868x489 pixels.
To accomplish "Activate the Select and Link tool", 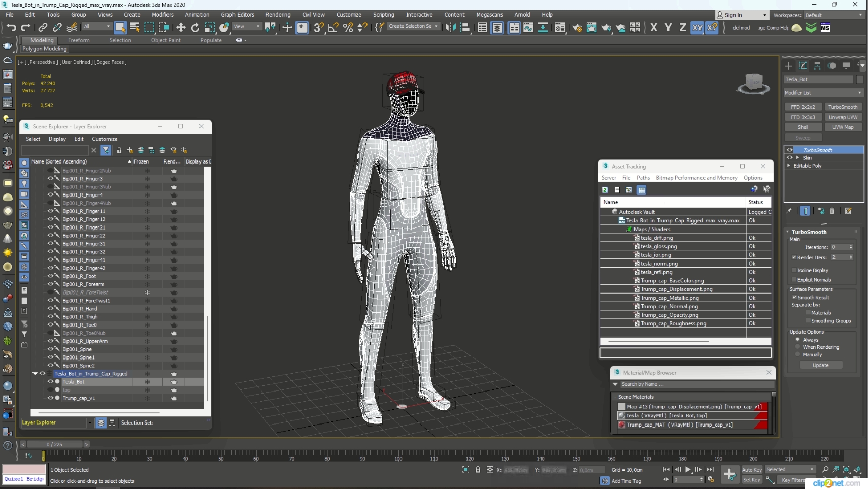I will [43, 27].
